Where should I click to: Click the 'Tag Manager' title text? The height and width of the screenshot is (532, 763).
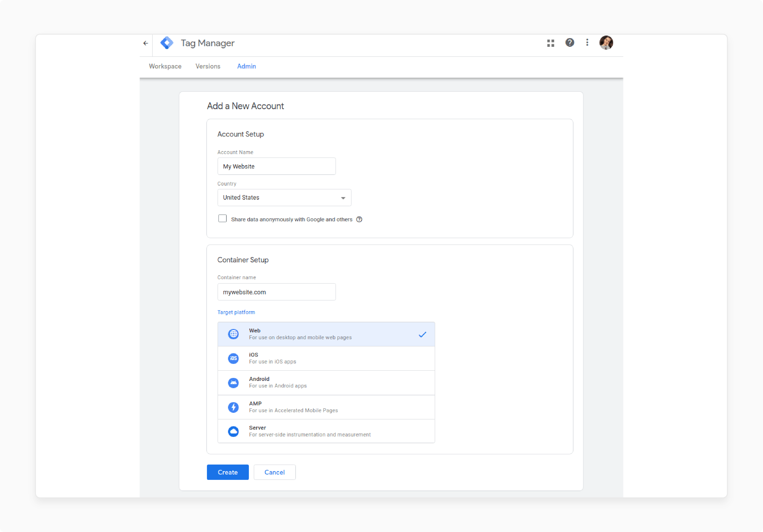click(208, 43)
